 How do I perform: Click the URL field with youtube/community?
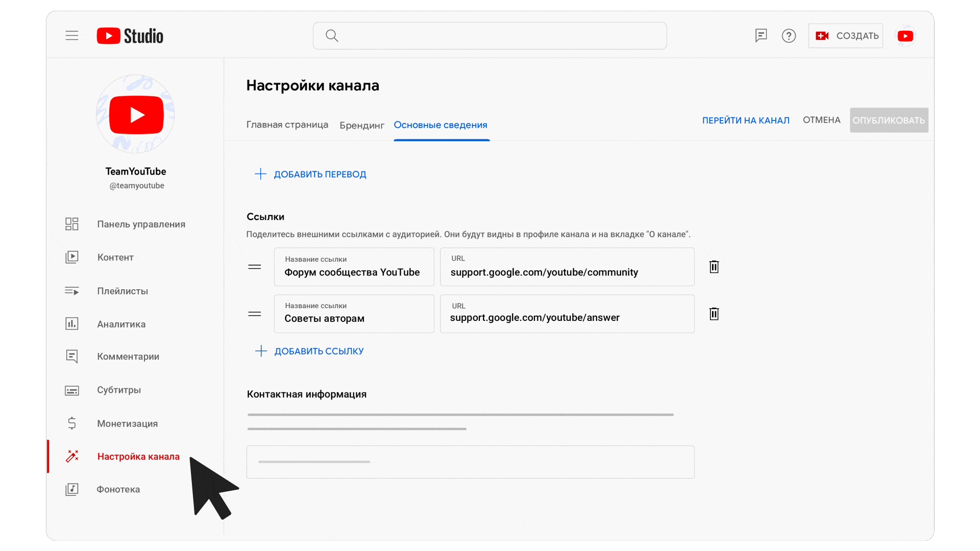[567, 267]
